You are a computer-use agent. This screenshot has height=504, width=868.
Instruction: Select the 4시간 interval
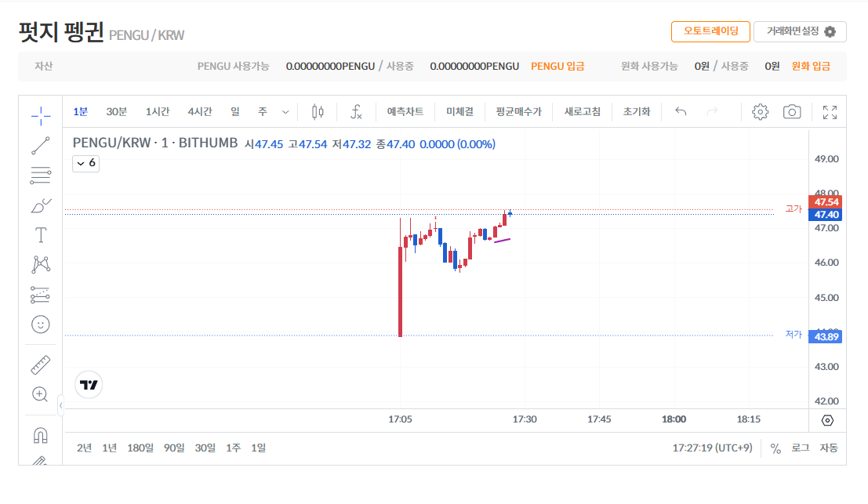point(199,112)
